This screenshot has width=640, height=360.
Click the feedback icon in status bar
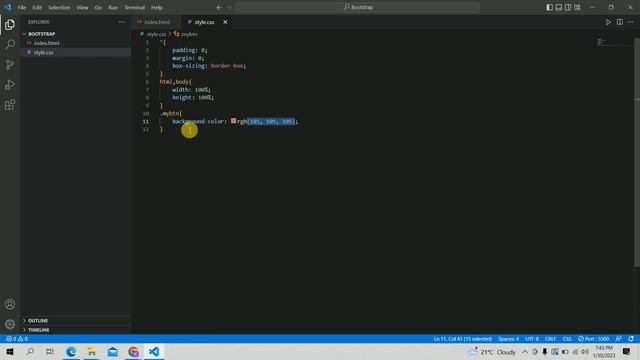619,339
